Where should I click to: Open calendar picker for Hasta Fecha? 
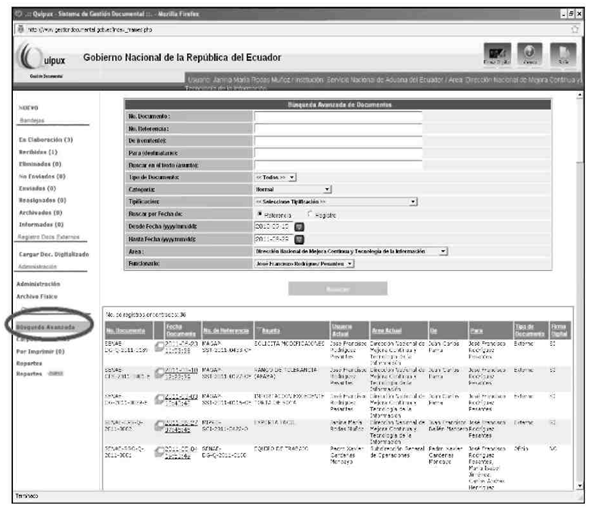(x=299, y=239)
